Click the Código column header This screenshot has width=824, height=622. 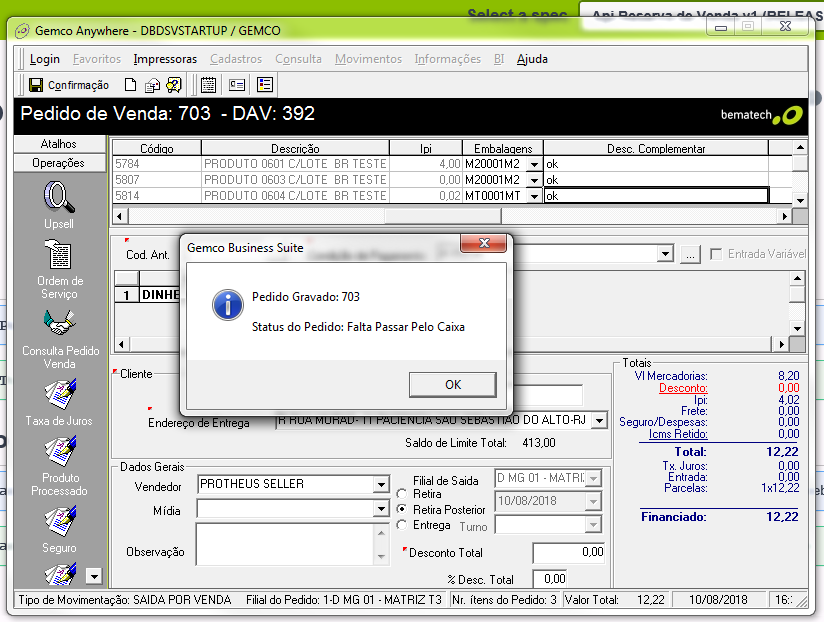coord(157,149)
